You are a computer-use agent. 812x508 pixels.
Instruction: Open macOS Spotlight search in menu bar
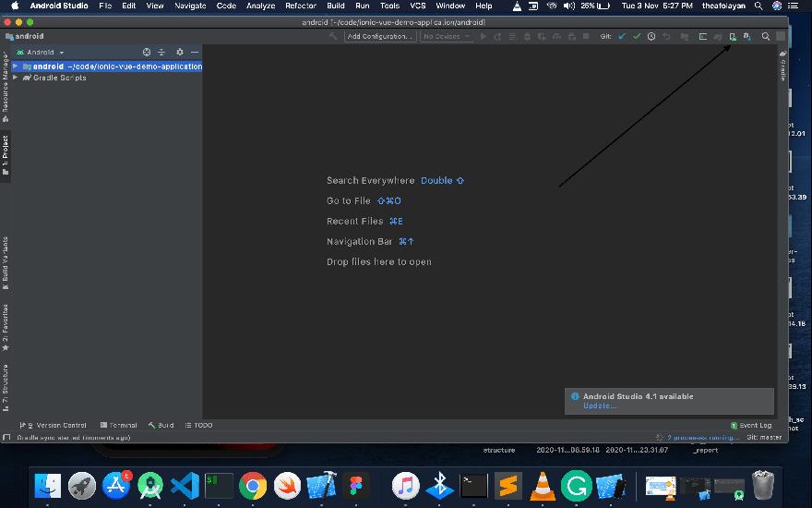(x=758, y=6)
